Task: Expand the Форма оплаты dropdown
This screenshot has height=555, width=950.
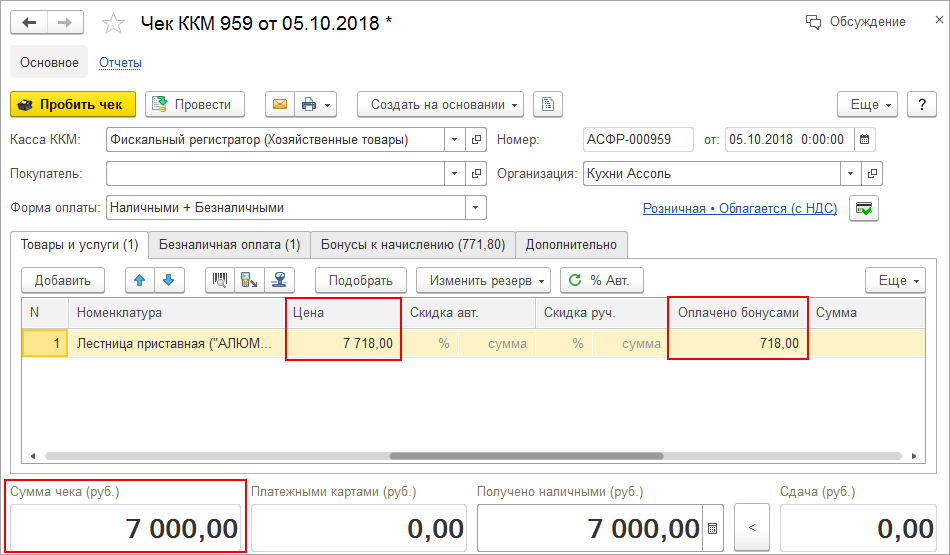Action: click(476, 207)
